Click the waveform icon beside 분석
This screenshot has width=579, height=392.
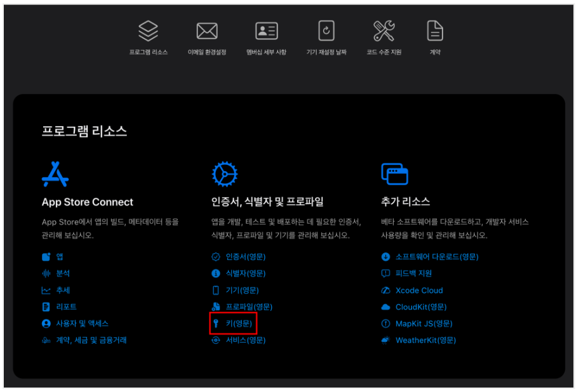coord(46,273)
